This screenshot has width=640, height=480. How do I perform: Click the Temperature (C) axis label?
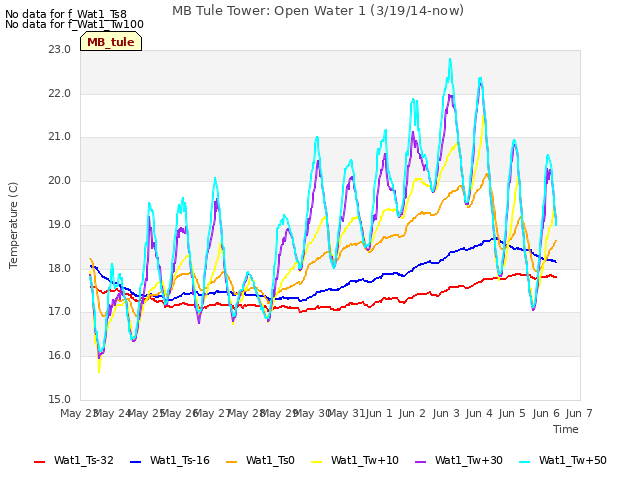tap(13, 225)
